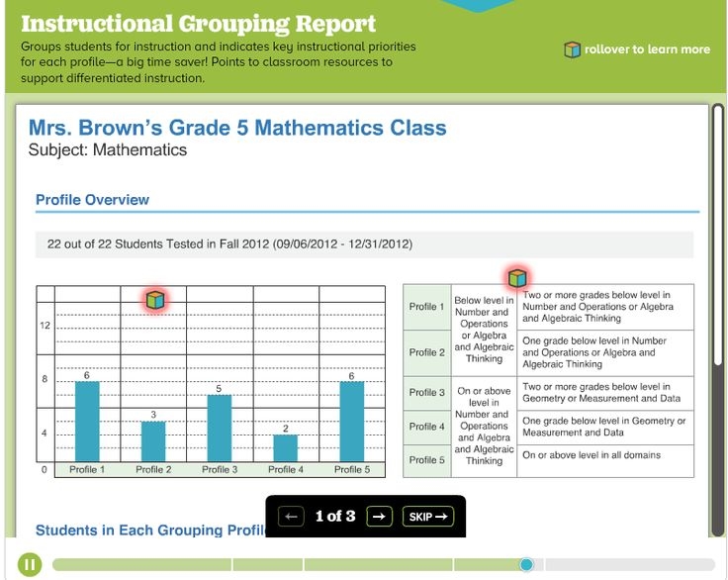728x580 pixels.
Task: Select the Profile 2 bar in chart
Action: [x=153, y=441]
